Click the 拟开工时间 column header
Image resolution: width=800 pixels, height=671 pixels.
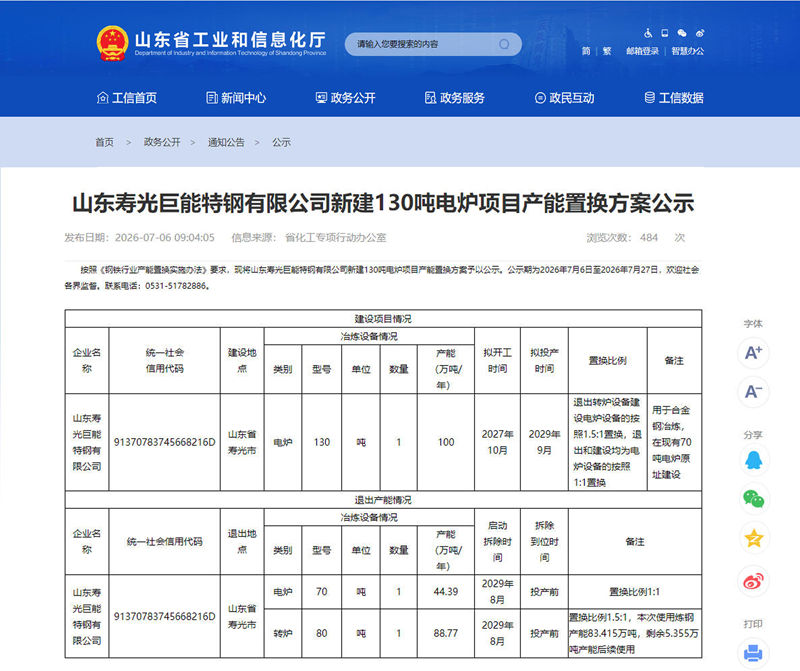tap(497, 361)
